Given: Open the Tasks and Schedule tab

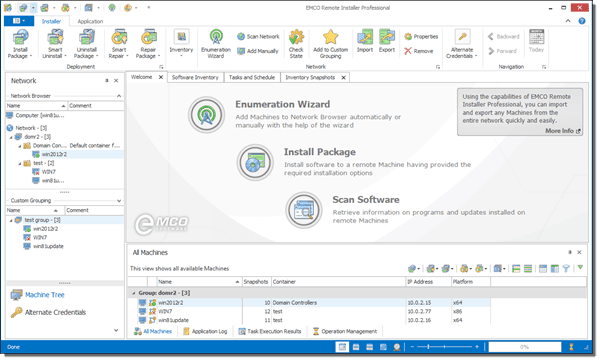Looking at the screenshot, I should [x=252, y=77].
